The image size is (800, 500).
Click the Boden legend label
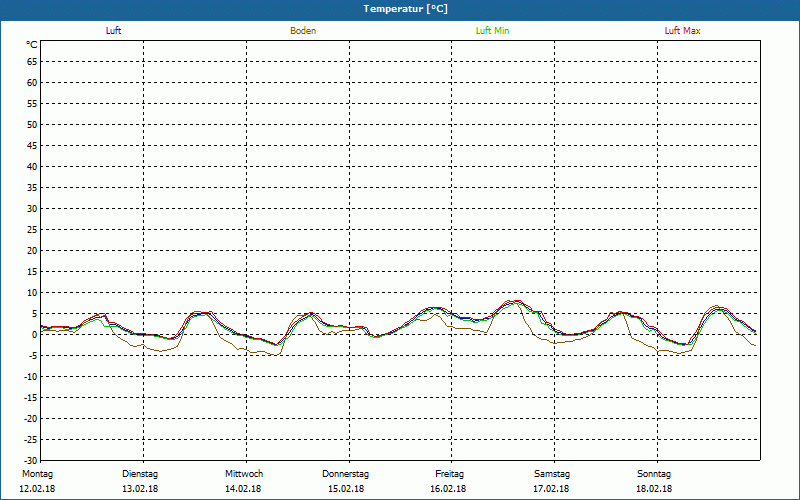[303, 31]
